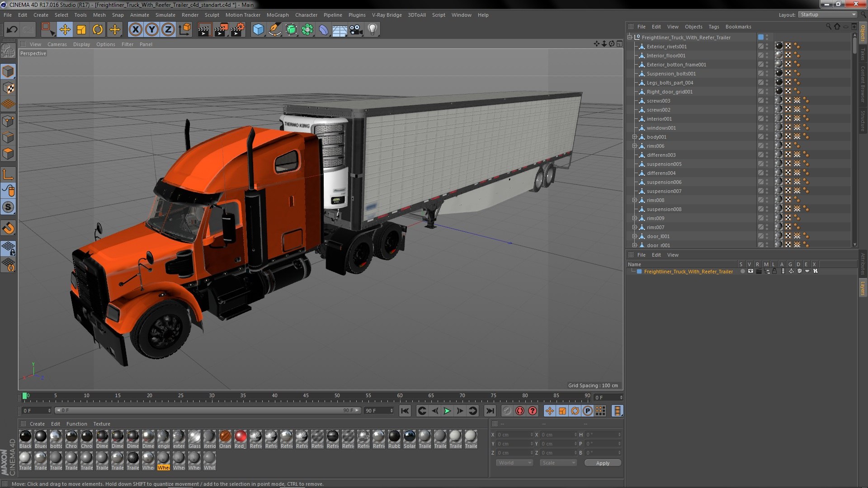
Task: Open the viewport Cameras menu
Action: (x=57, y=44)
